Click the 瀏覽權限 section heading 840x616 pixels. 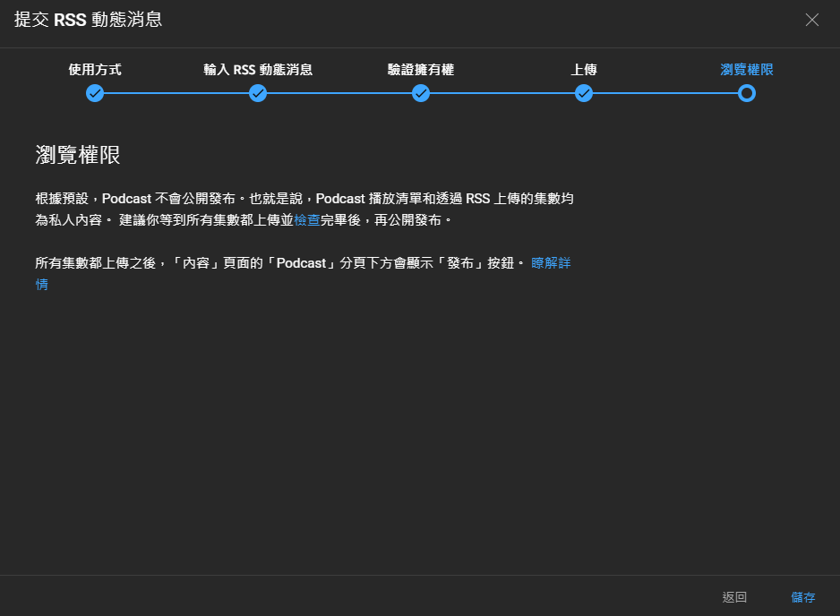[x=78, y=155]
